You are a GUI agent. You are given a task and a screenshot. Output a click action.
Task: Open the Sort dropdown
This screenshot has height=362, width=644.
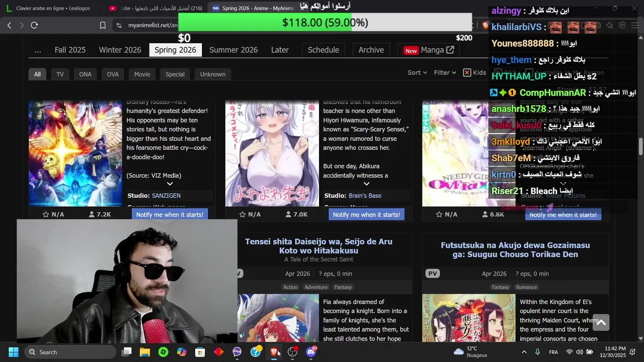[x=417, y=72]
